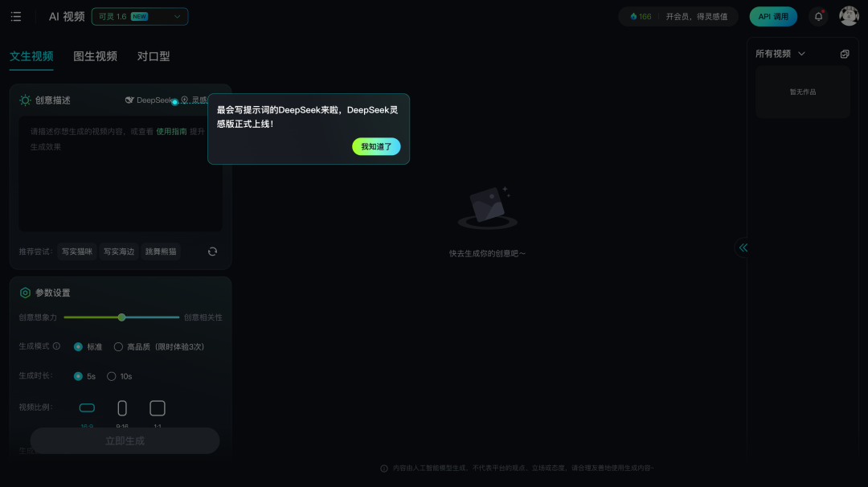Click the footer disclaimer info icon
Viewport: 868px width, 487px height.
[384, 469]
